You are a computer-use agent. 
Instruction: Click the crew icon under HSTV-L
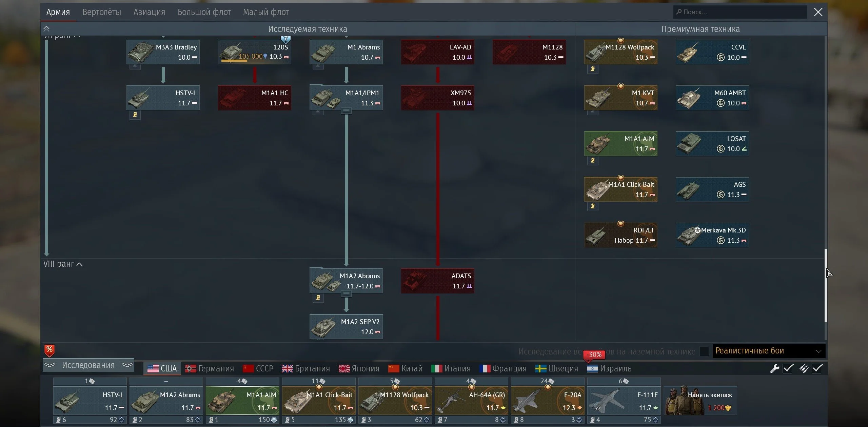point(135,115)
